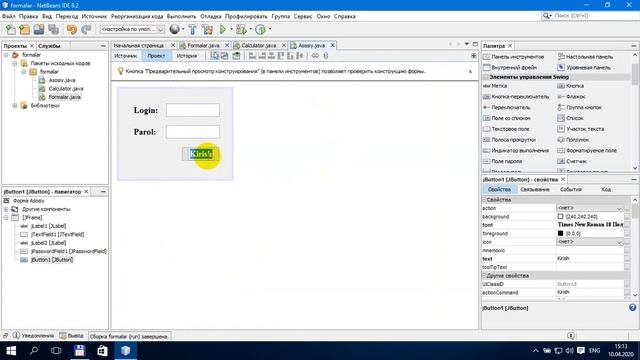
Task: Open the Справка menu
Action: pyautogui.click(x=345, y=16)
